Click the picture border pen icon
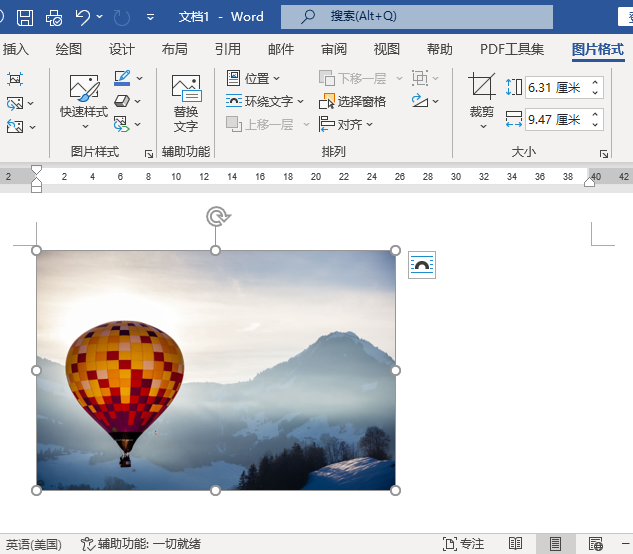 [122, 78]
